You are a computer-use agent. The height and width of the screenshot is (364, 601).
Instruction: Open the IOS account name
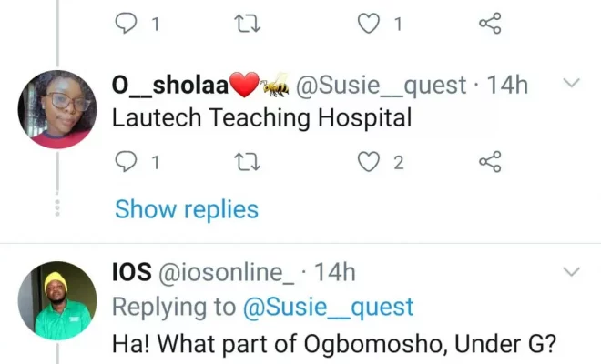pyautogui.click(x=131, y=271)
